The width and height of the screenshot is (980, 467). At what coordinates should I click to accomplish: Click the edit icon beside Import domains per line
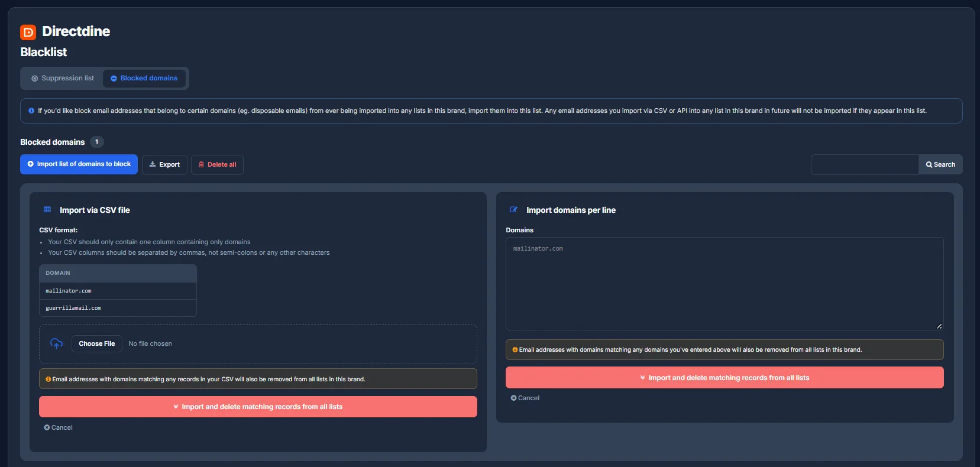tap(514, 210)
